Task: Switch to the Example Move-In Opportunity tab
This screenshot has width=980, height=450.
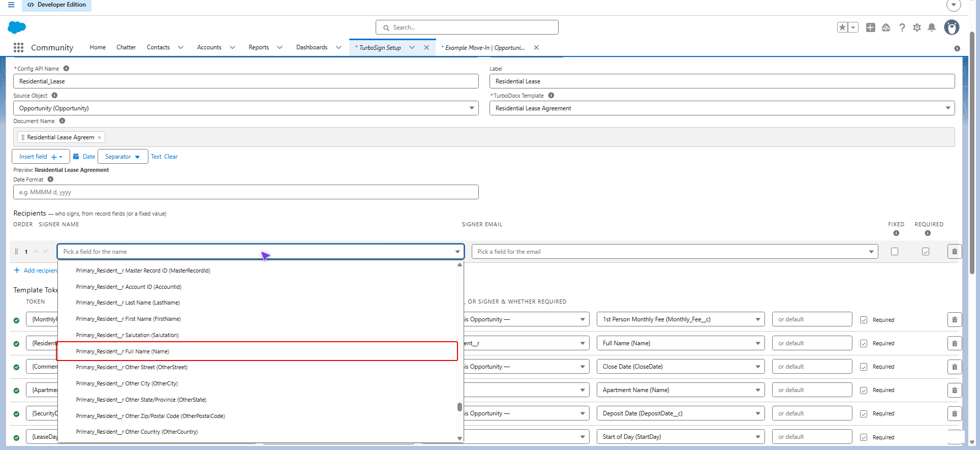Action: click(484, 47)
